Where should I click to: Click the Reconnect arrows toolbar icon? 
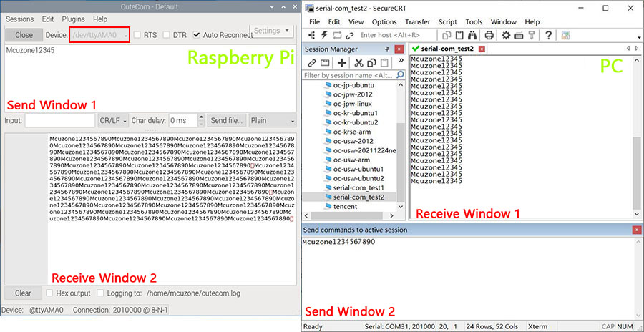[x=337, y=35]
